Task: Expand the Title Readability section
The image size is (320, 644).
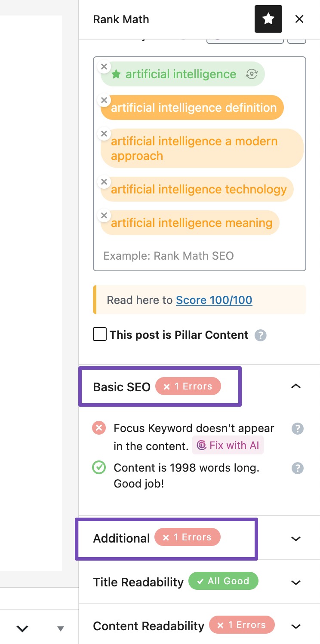Action: (295, 583)
